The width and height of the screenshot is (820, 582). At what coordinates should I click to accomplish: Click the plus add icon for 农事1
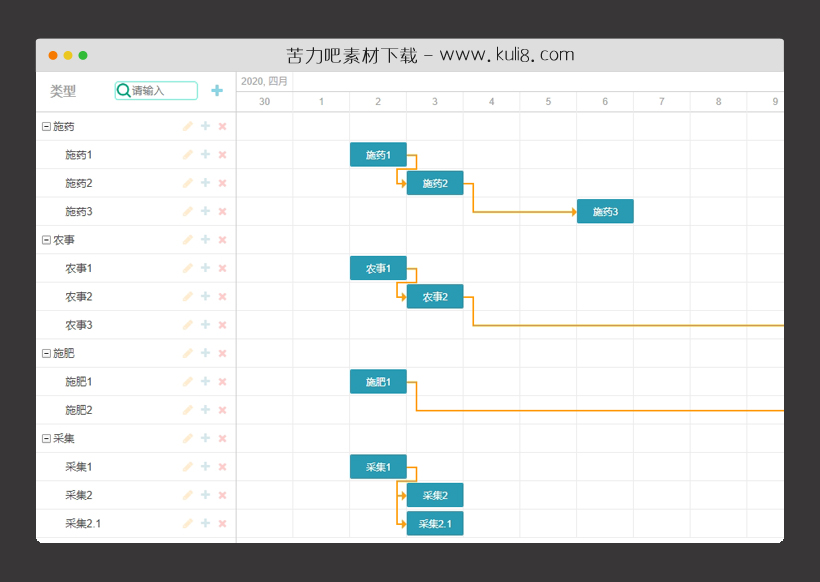tap(205, 268)
